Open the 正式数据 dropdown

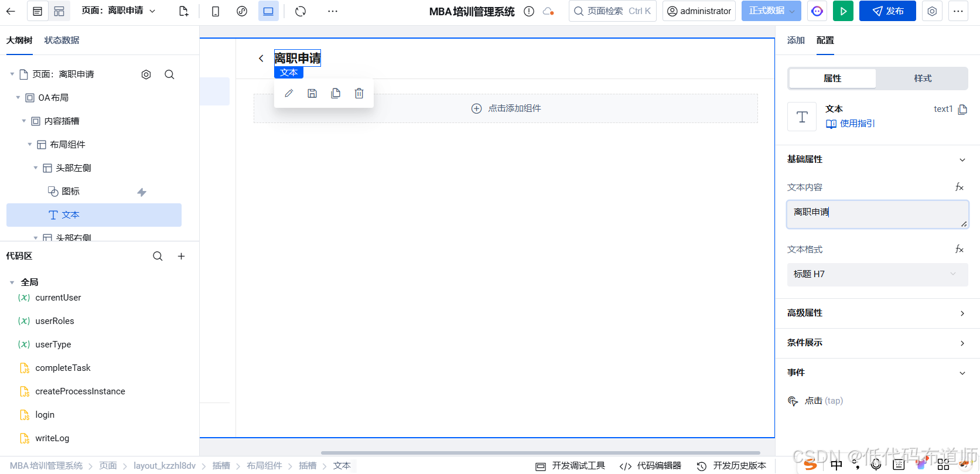click(x=771, y=11)
